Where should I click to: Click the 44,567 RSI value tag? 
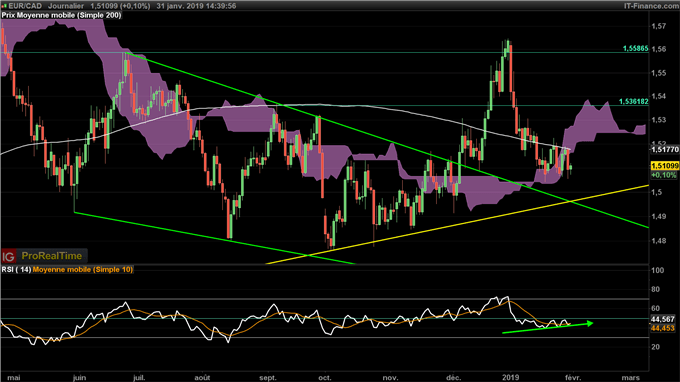pos(663,320)
